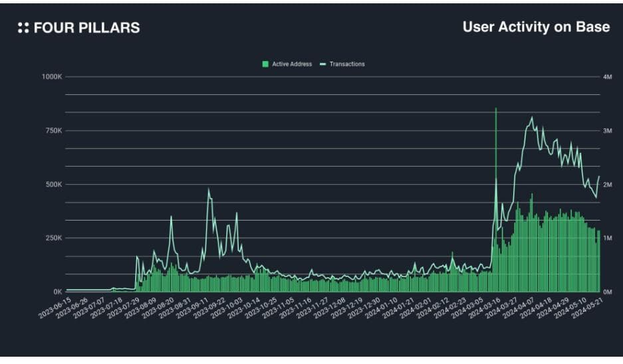Click the 3M right axis label
Image resolution: width=623 pixels, height=364 pixels.
pos(607,131)
